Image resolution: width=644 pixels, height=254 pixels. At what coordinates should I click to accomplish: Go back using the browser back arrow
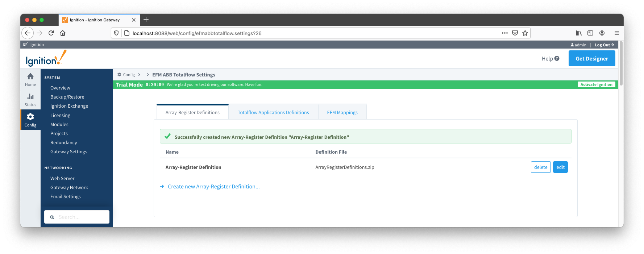28,33
